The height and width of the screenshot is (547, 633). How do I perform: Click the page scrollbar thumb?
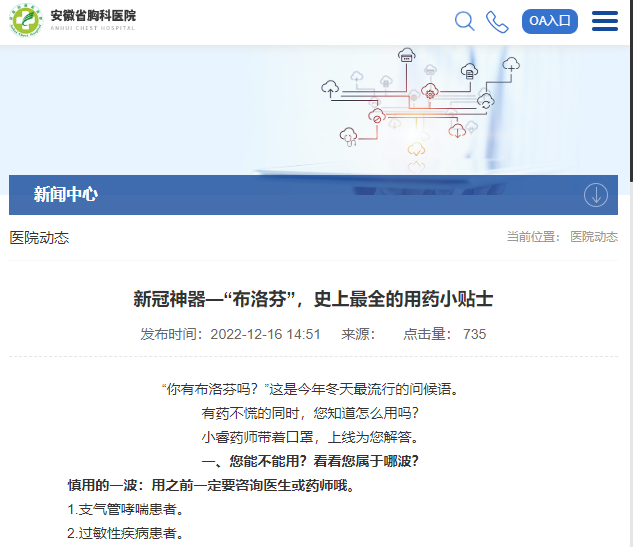coord(631,91)
